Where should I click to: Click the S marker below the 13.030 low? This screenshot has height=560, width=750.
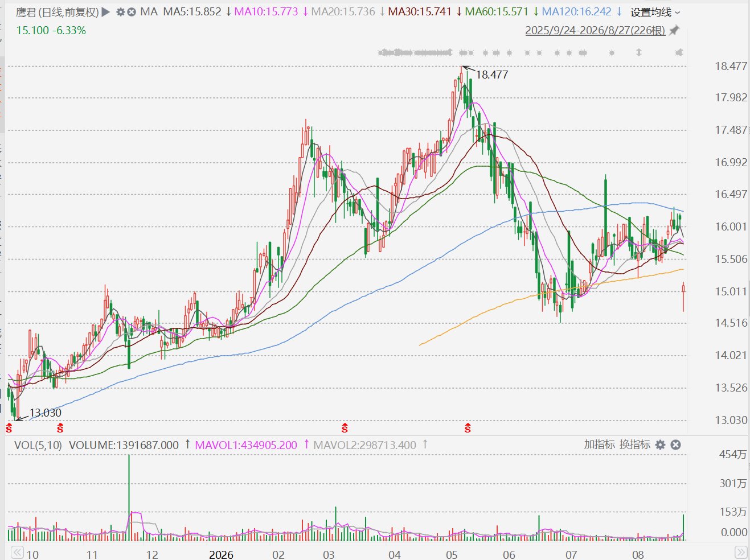coord(9,428)
